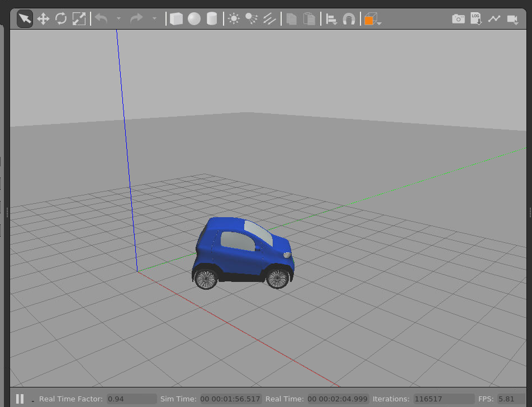Copy the selected model
This screenshot has height=407, width=532.
click(292, 18)
